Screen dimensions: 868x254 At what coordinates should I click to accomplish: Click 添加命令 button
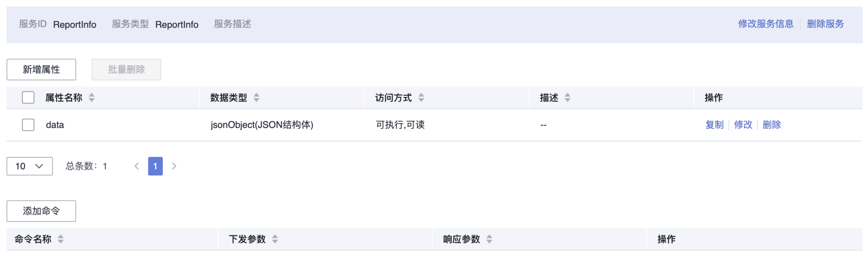point(41,211)
